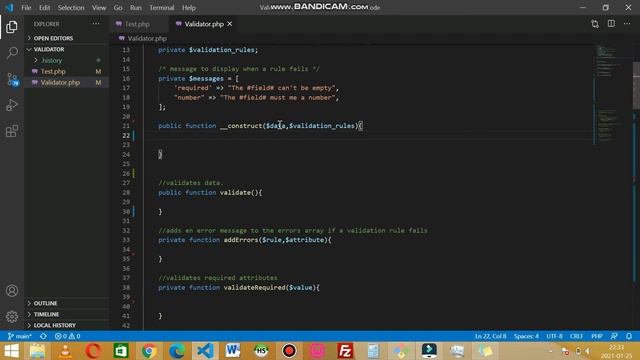Expand the Local History panel

coord(55,325)
